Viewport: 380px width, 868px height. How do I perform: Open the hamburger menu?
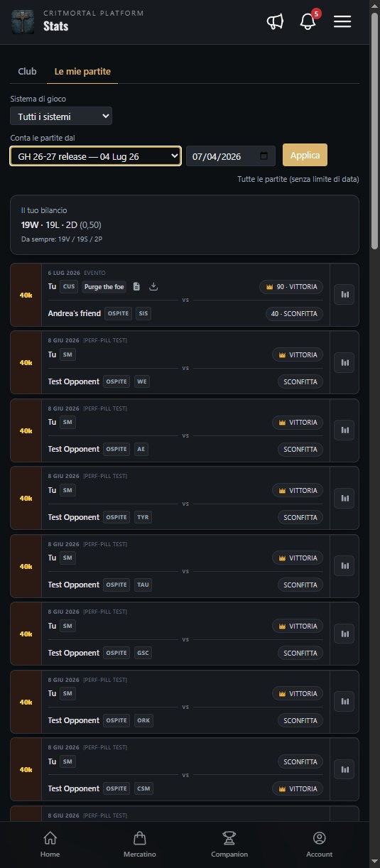[342, 22]
